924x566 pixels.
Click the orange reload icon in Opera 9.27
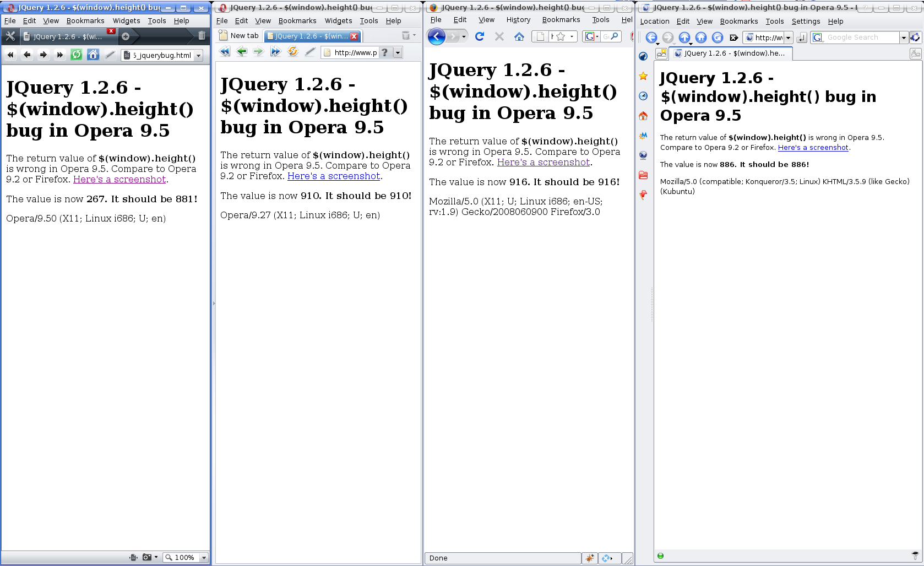[293, 52]
